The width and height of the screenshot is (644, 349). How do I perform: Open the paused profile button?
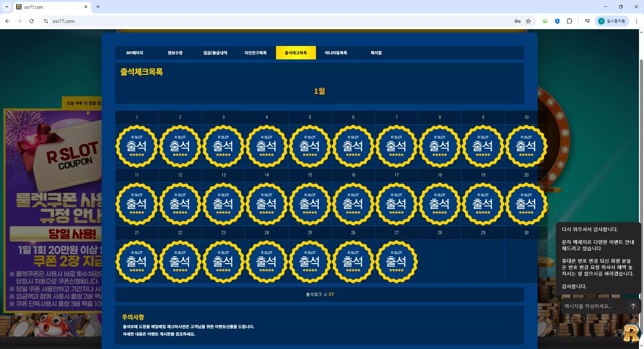point(612,21)
